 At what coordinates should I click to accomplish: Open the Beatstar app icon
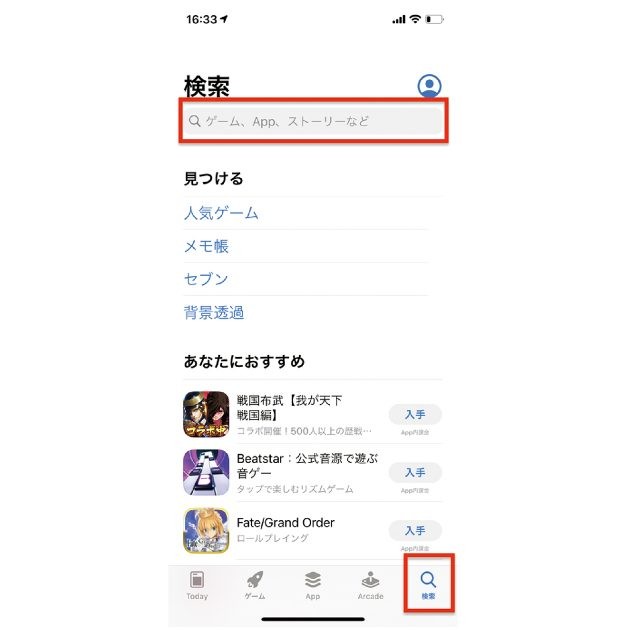coord(206,472)
